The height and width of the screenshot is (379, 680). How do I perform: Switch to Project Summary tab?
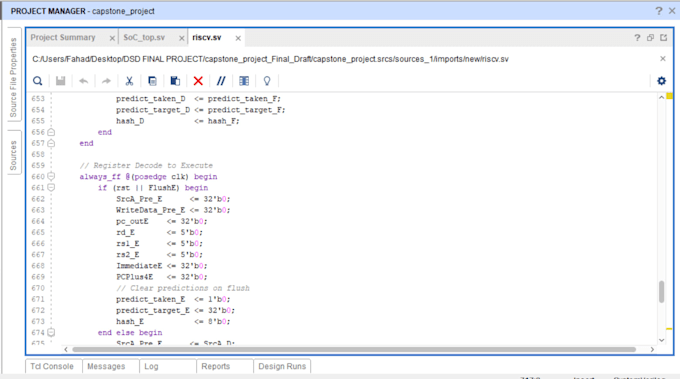click(63, 38)
